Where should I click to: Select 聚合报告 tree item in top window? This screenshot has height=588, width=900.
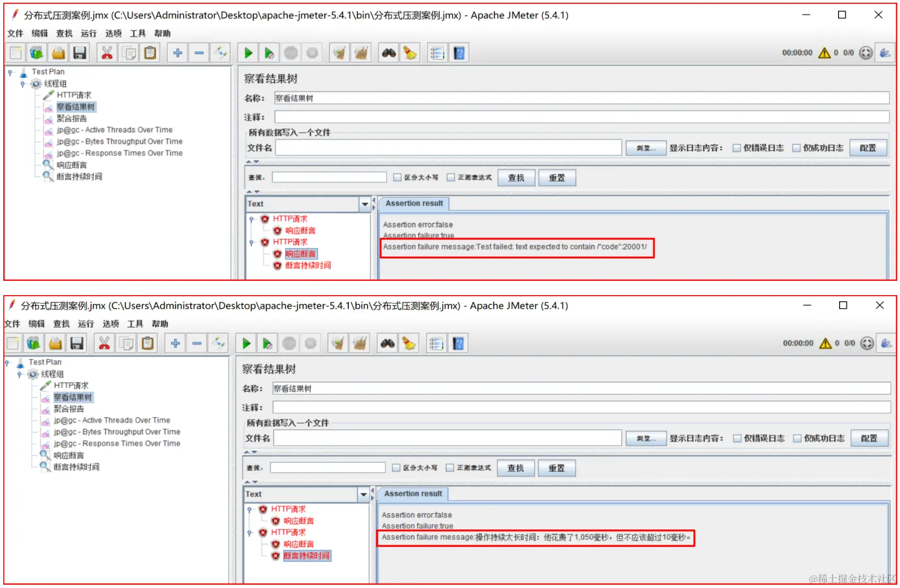click(x=72, y=118)
